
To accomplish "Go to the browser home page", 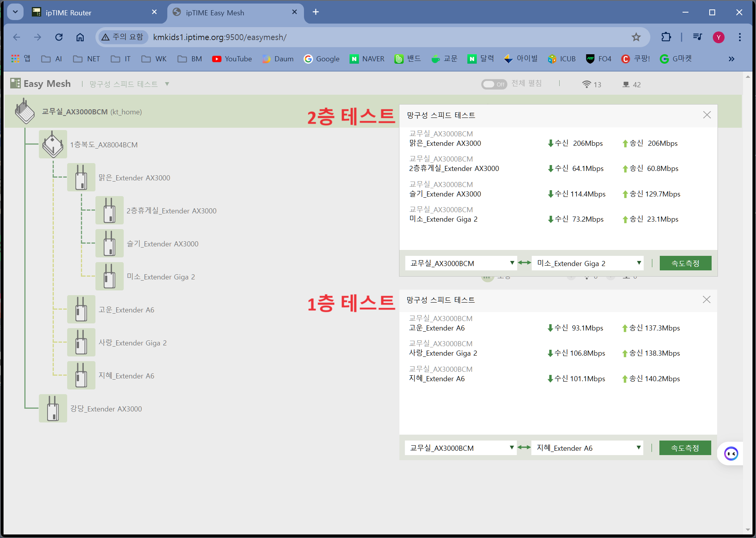I will [80, 37].
